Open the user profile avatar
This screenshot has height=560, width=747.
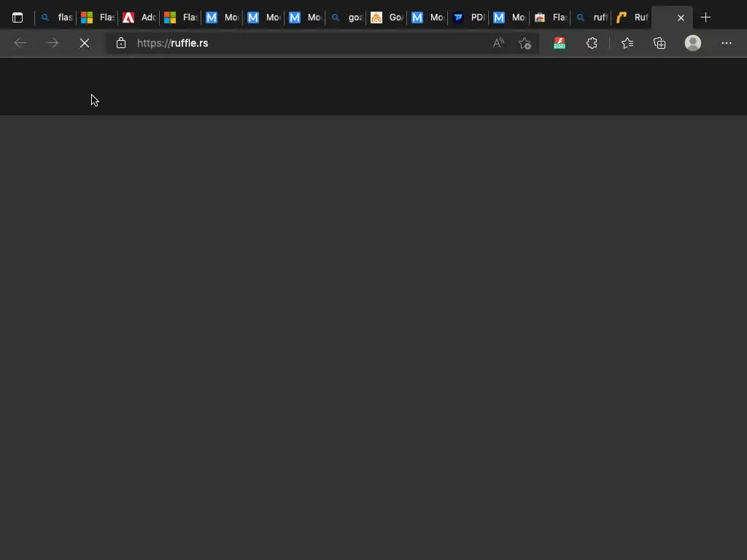[x=693, y=43]
